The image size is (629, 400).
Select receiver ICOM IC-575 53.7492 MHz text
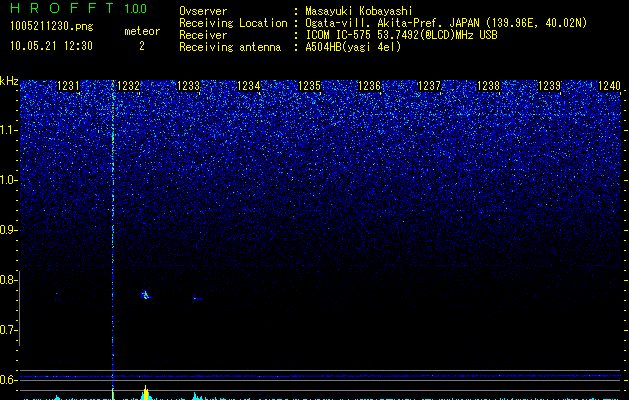(401, 35)
